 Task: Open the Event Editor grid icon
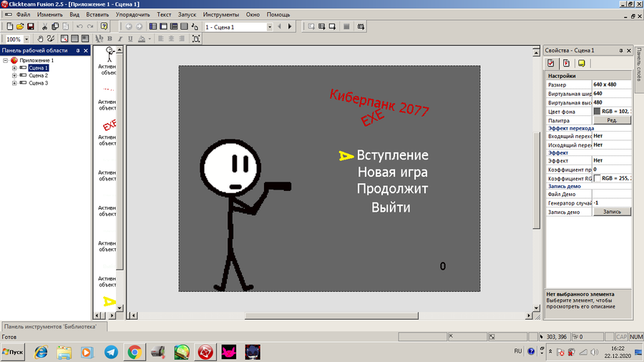click(x=174, y=26)
